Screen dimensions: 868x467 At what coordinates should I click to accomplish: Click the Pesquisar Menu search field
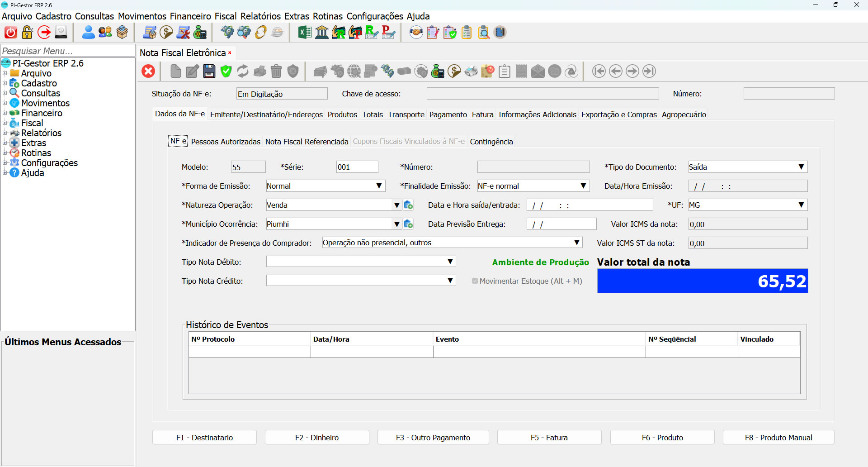68,51
